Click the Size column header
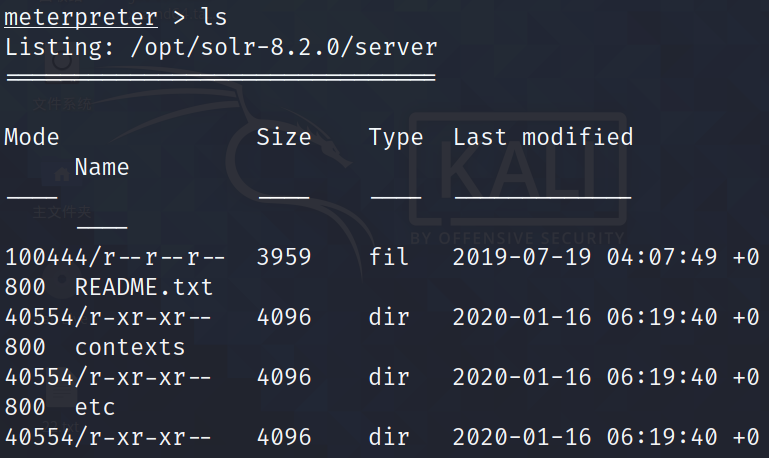The width and height of the screenshot is (769, 458). click(283, 137)
